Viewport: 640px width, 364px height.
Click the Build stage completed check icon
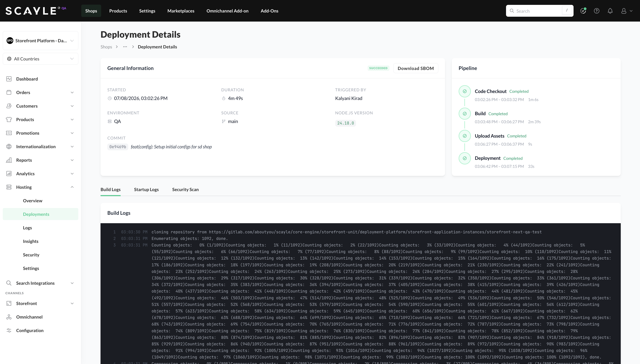tap(465, 114)
